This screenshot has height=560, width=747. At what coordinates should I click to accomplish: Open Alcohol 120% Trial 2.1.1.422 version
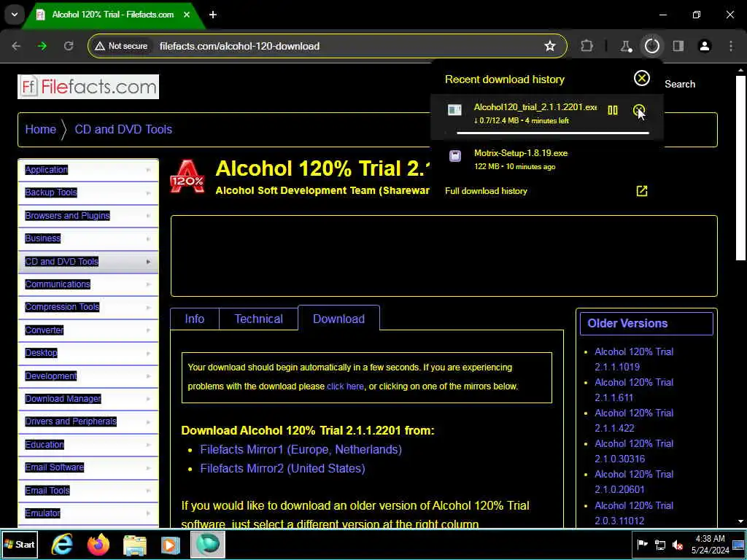click(x=634, y=421)
